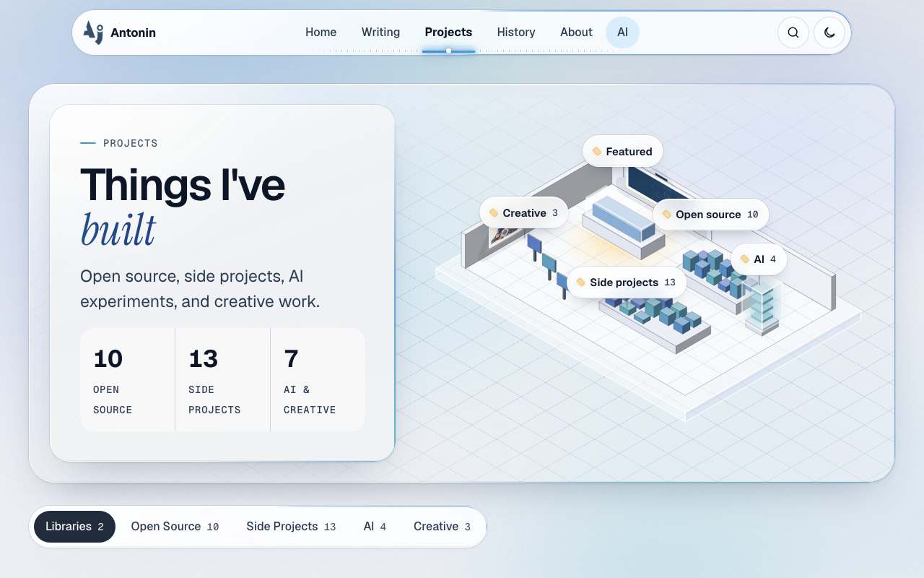Screen dimensions: 924x578
Task: Click the 10 Open Source stat
Action: [128, 380]
